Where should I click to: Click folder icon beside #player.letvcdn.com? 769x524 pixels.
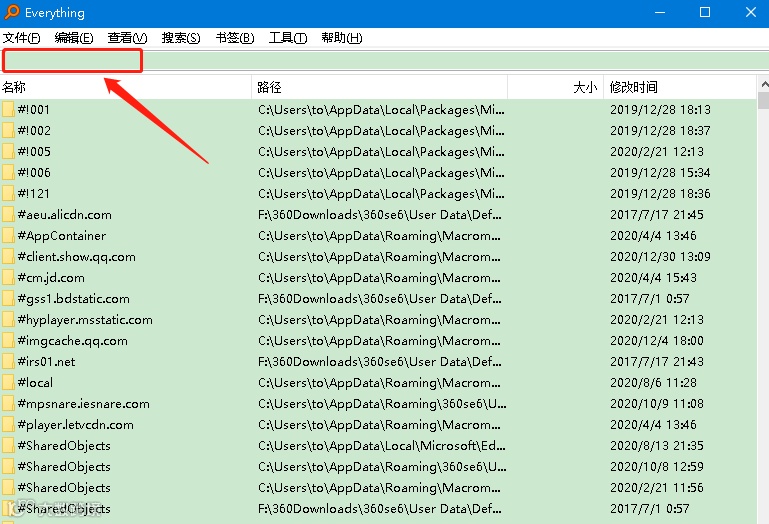(x=8, y=424)
